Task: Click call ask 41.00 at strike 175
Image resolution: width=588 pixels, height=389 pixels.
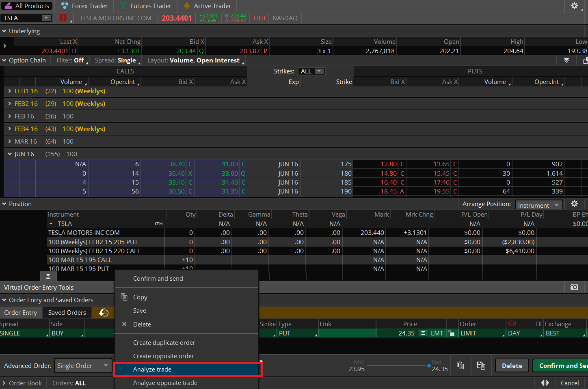Action: click(x=230, y=164)
